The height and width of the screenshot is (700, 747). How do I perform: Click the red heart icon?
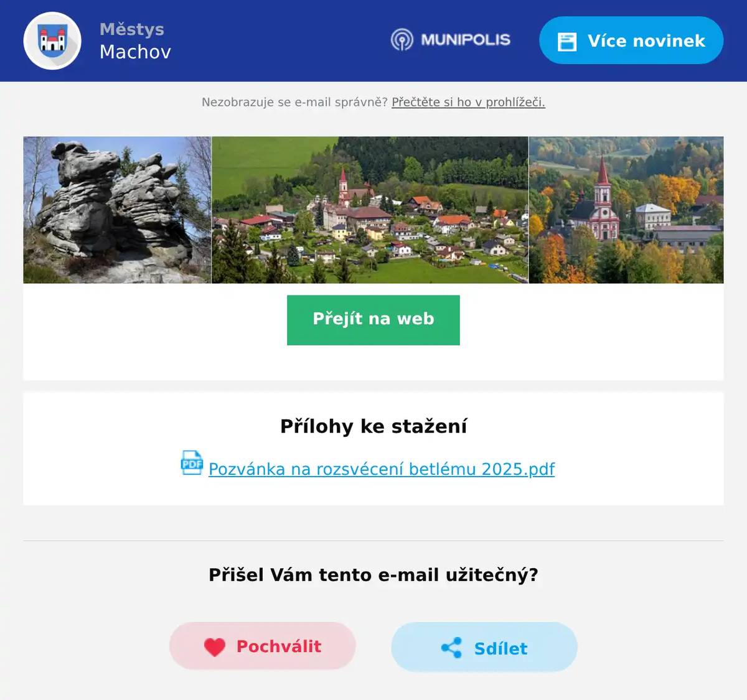[215, 647]
